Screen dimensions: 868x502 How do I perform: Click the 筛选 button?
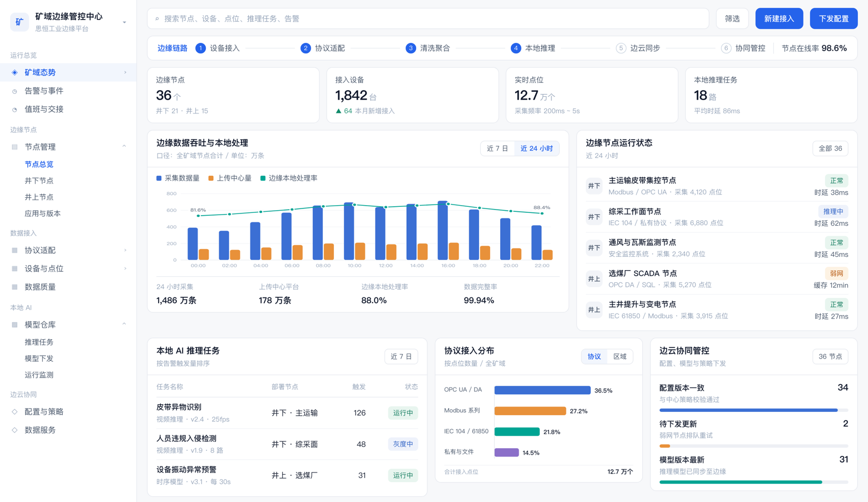coord(732,19)
